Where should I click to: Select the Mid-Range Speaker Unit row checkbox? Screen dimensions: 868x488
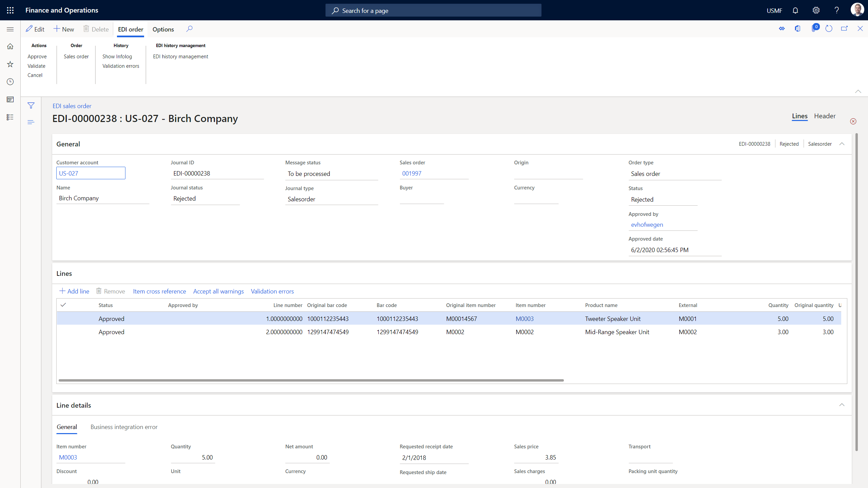[63, 332]
